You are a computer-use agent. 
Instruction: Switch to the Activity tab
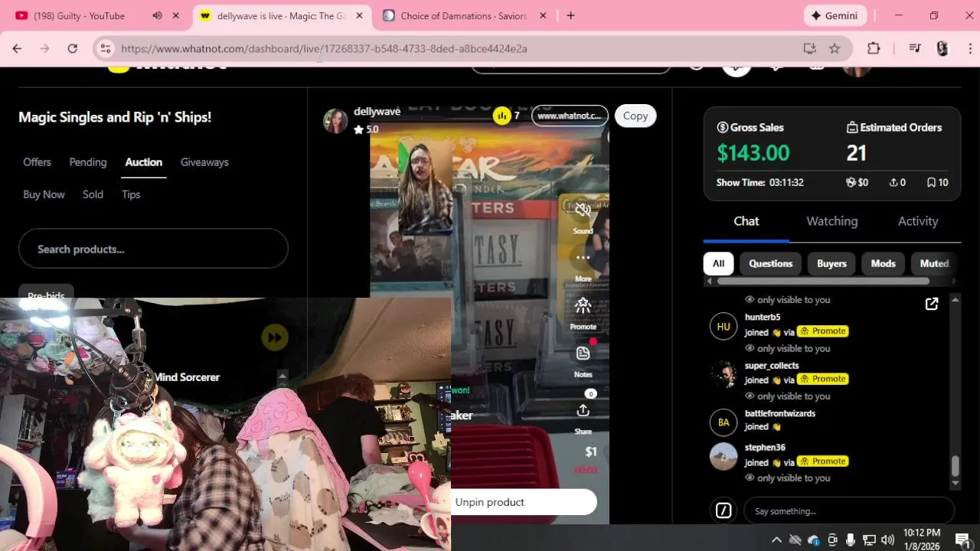[917, 221]
